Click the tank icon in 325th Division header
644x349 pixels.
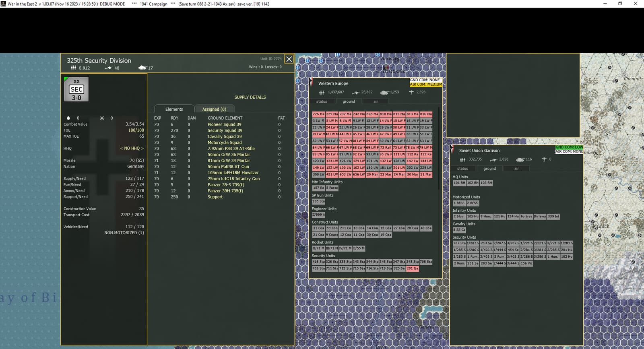pyautogui.click(x=142, y=68)
